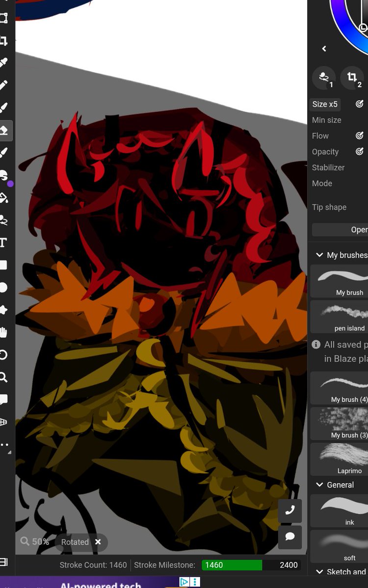Select the Pencil tool
Image resolution: width=368 pixels, height=588 pixels.
pos(3,86)
